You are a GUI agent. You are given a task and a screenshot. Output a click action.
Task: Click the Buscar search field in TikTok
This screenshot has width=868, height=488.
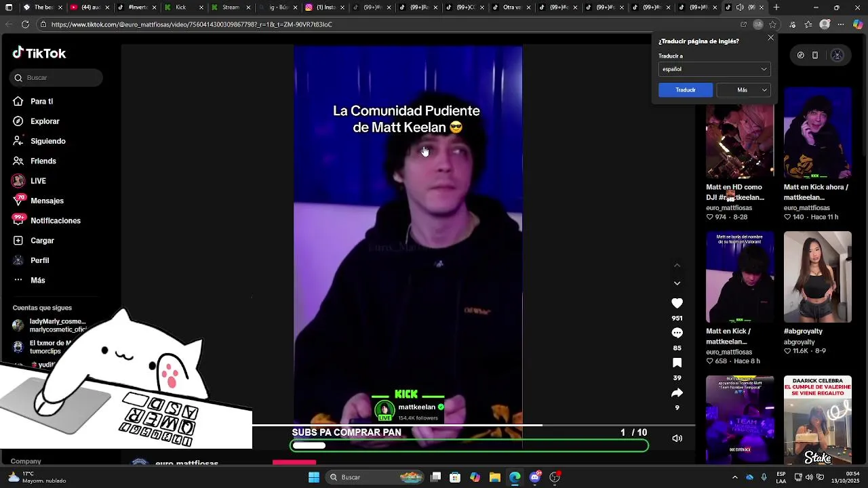[56, 78]
